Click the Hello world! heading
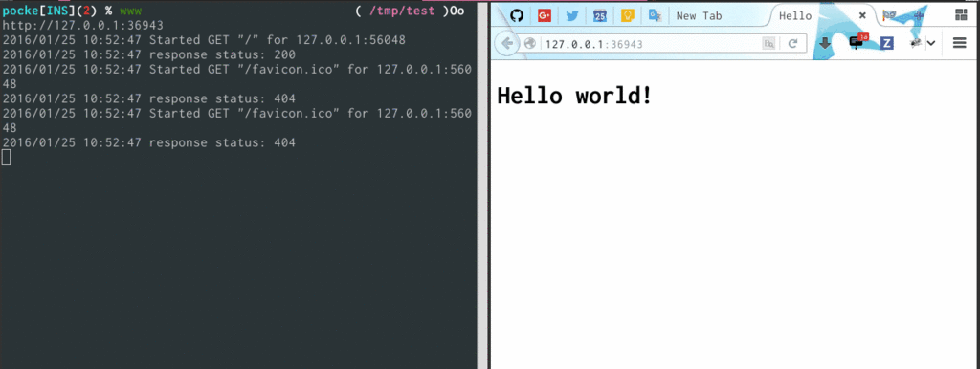This screenshot has width=980, height=369. 574,96
